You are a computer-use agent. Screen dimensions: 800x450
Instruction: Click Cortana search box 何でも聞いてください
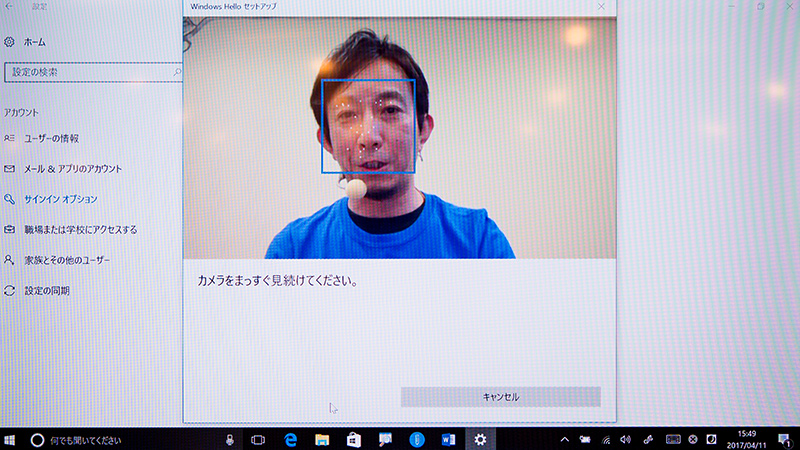click(x=86, y=440)
